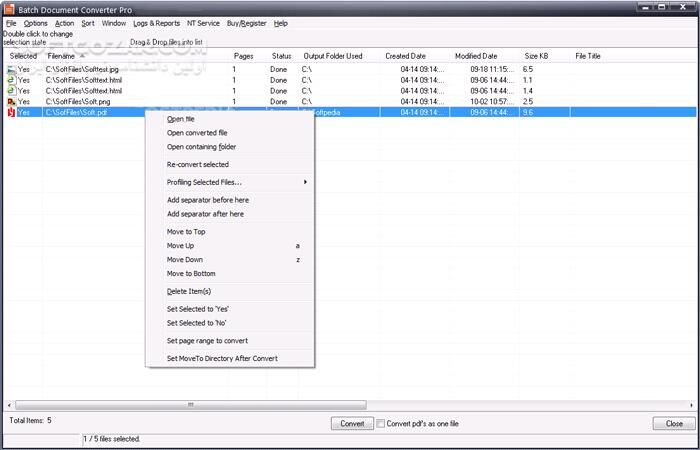Pick Delete Item(s) from the context menu

click(189, 291)
